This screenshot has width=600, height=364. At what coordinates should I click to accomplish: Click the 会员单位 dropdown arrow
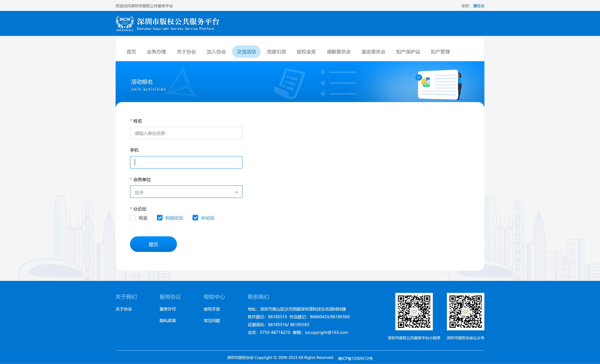(x=236, y=192)
